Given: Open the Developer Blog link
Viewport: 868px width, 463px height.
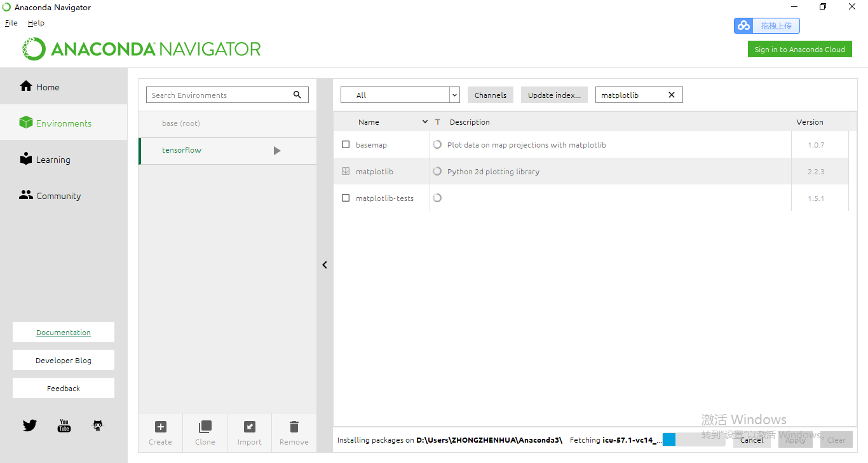Looking at the screenshot, I should coord(64,360).
